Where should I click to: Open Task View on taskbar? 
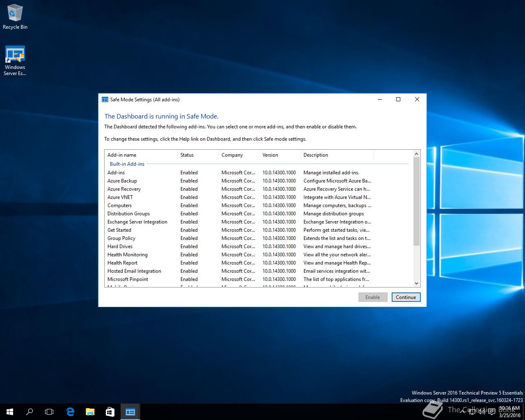pos(49,412)
